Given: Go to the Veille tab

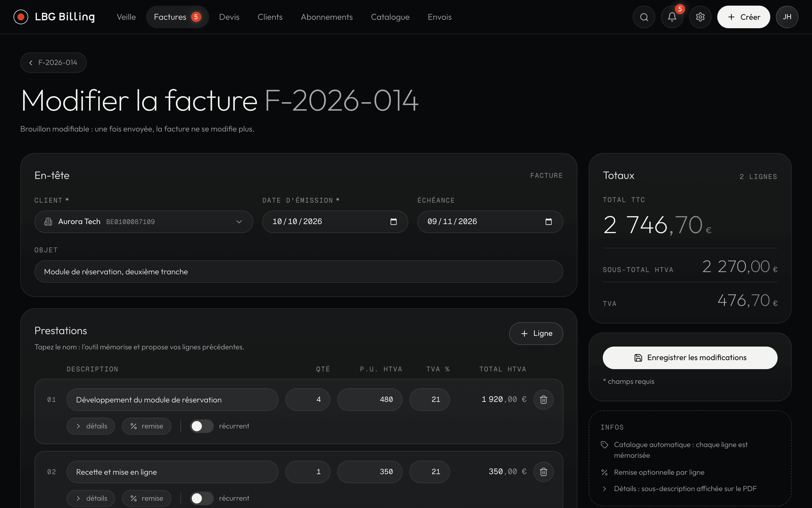Looking at the screenshot, I should pos(126,17).
